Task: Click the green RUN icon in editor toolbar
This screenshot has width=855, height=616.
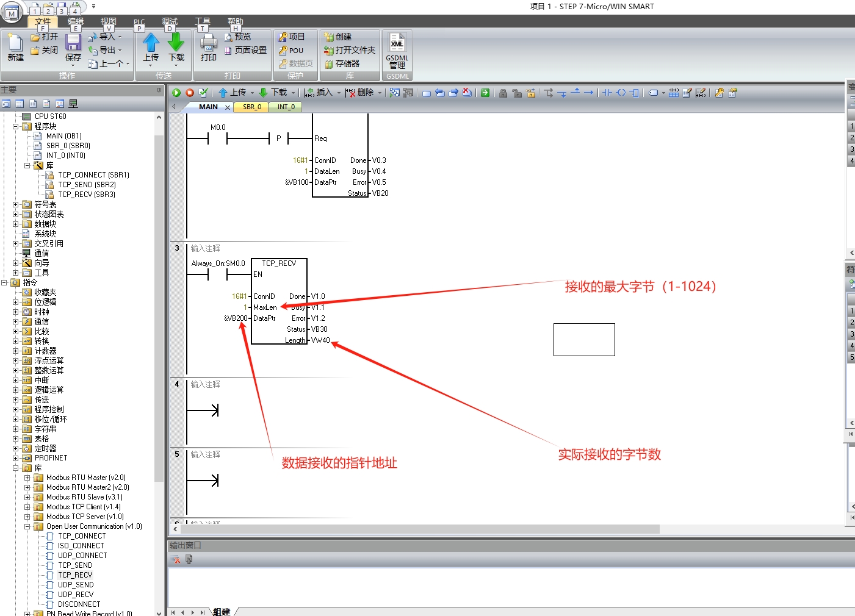Action: click(176, 93)
